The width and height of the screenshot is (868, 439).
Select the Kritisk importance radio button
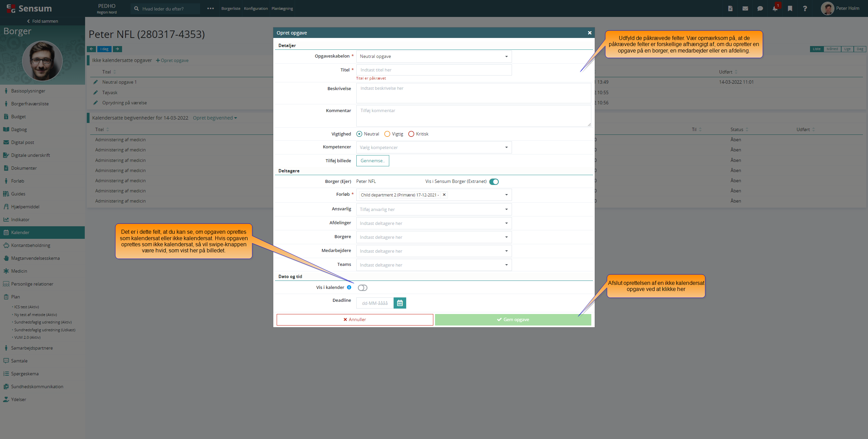[x=411, y=134]
